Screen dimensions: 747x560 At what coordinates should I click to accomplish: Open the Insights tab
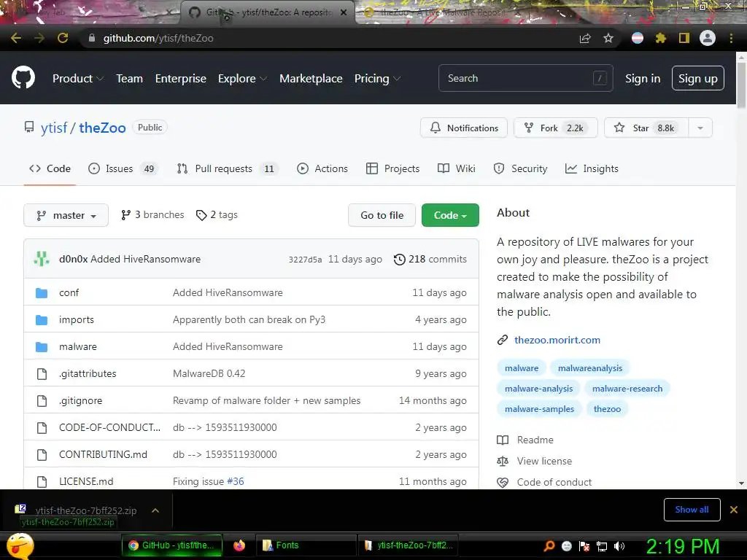(x=592, y=168)
